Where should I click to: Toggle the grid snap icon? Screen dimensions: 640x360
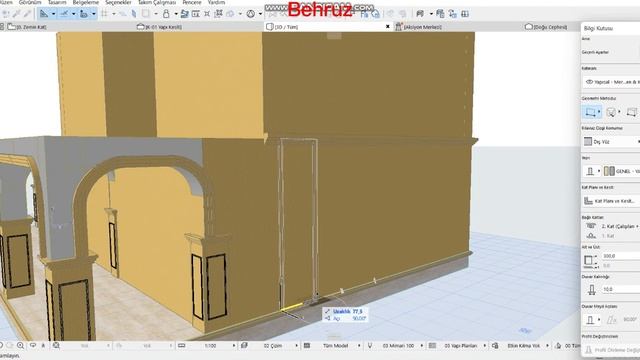104,14
